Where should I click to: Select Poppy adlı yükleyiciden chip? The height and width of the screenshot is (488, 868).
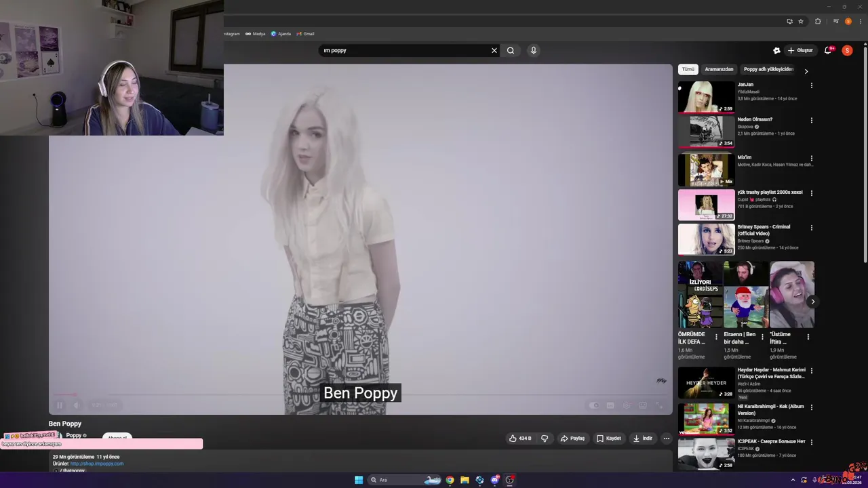click(x=768, y=69)
